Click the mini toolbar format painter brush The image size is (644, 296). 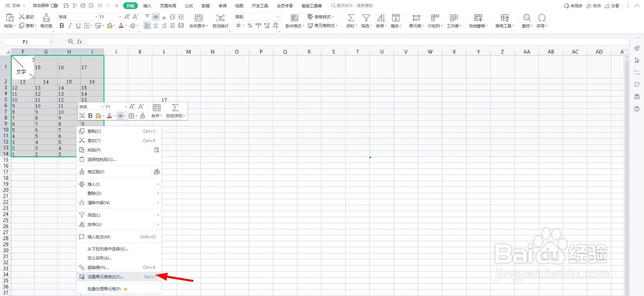(142, 116)
